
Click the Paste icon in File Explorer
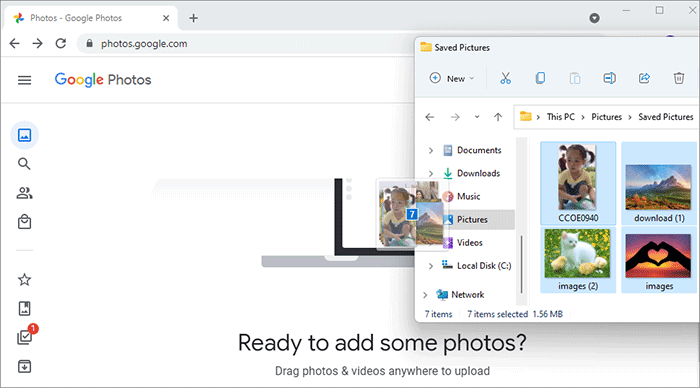pos(575,79)
